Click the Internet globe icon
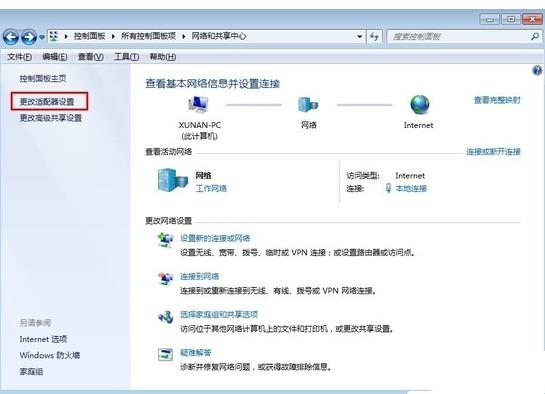 coord(420,104)
